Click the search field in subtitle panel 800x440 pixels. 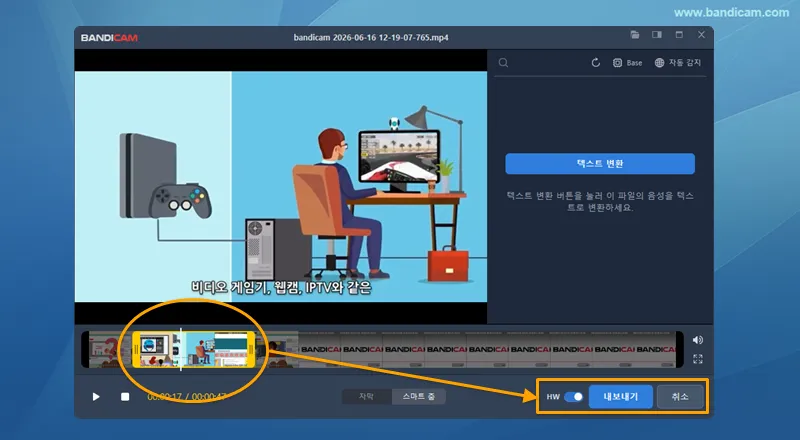point(543,63)
